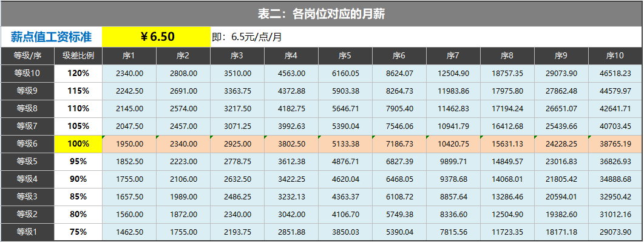Select the 薪点值工资标准 label cell

coord(51,37)
